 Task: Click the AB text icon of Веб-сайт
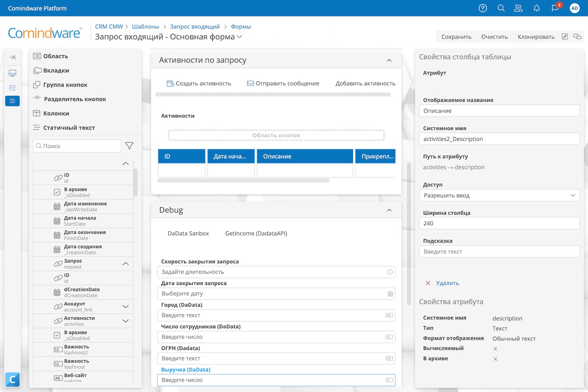(x=58, y=378)
